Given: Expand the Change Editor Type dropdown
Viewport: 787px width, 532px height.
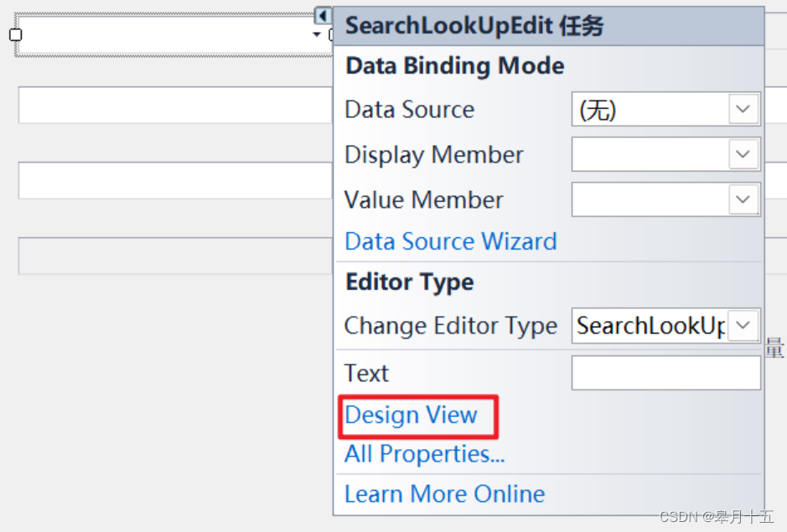Looking at the screenshot, I should 743,325.
